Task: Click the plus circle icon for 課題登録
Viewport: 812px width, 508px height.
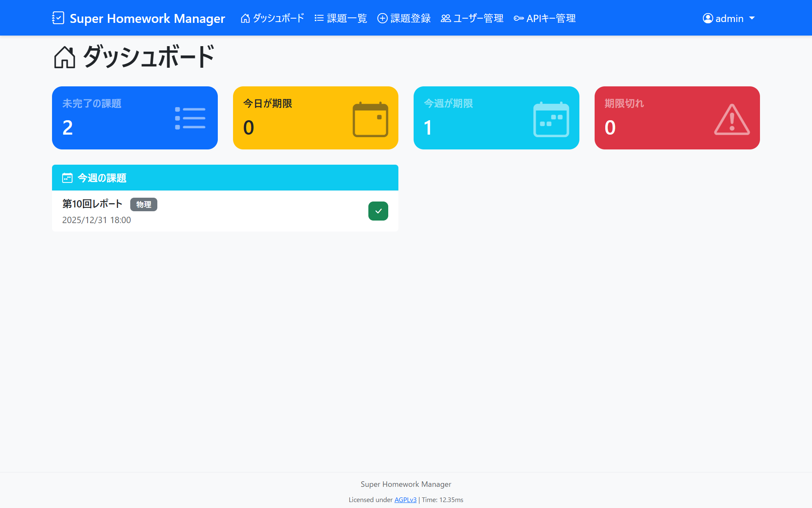Action: point(382,18)
